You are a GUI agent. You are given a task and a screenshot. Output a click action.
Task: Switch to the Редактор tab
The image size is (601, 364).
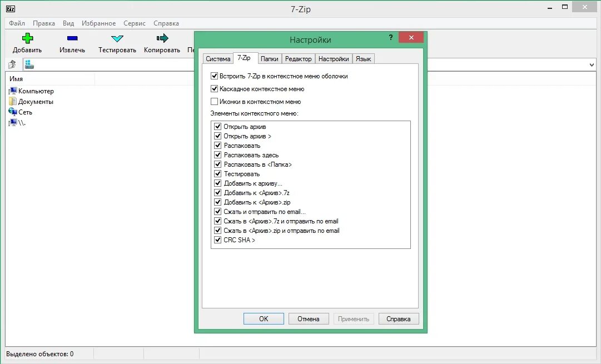(x=298, y=58)
